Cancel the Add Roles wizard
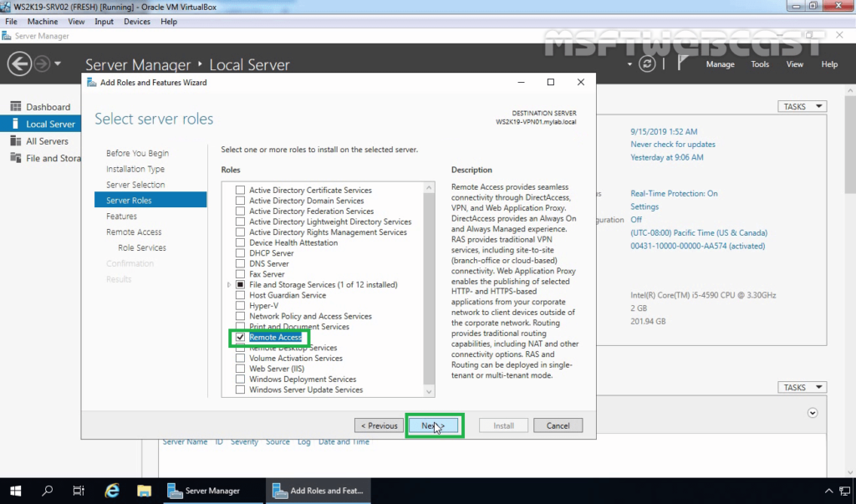Screen dimensions: 856x504 [558, 425]
